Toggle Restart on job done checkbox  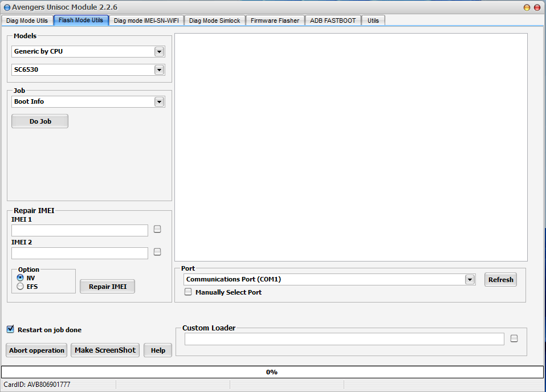[x=10, y=329]
